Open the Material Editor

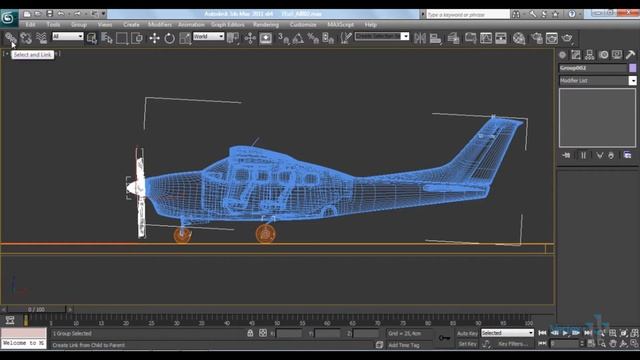(x=519, y=38)
